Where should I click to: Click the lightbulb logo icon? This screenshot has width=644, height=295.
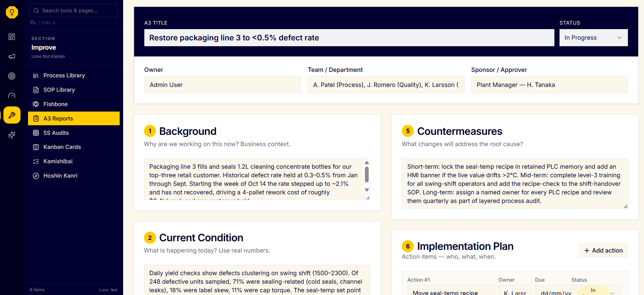point(12,12)
